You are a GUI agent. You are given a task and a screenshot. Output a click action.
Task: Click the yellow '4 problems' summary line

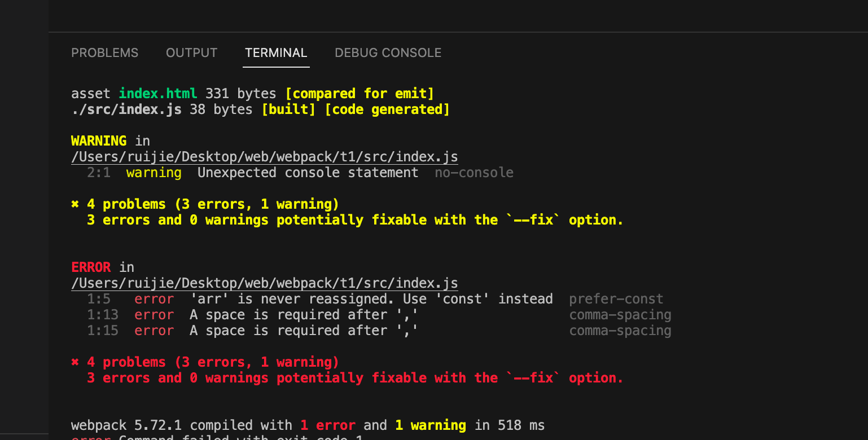205,204
